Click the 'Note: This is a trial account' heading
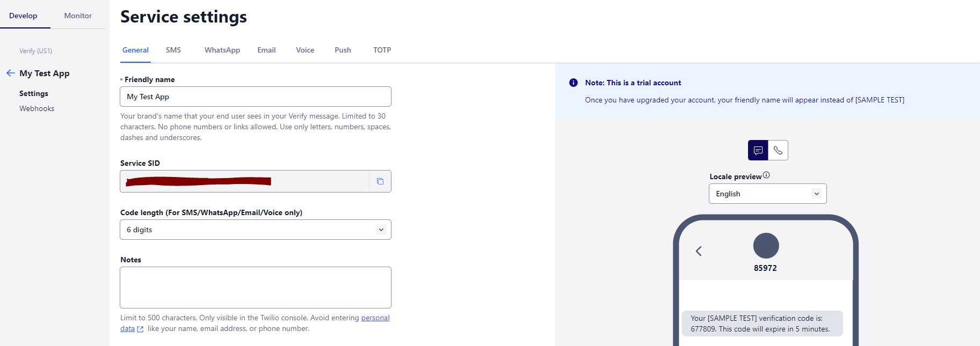 [x=633, y=83]
